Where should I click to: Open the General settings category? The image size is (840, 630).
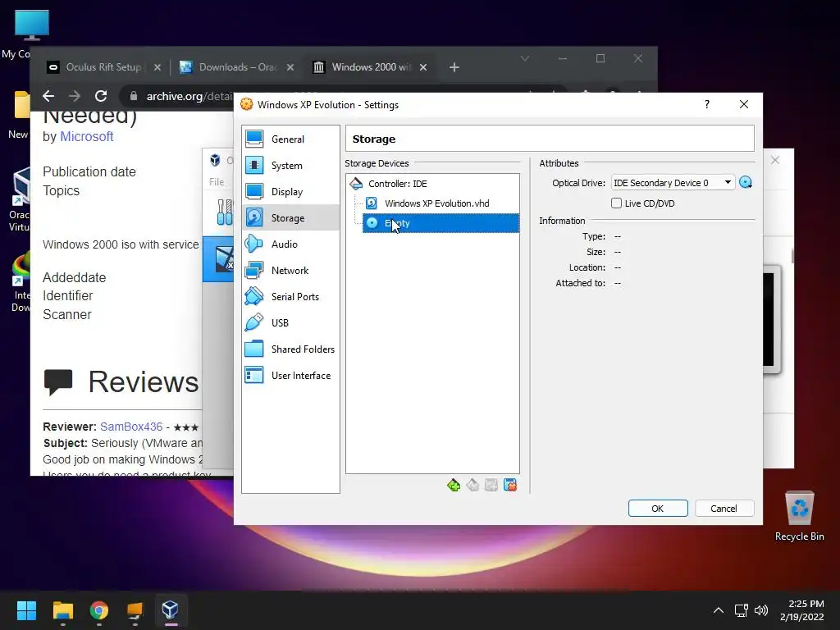pos(290,139)
